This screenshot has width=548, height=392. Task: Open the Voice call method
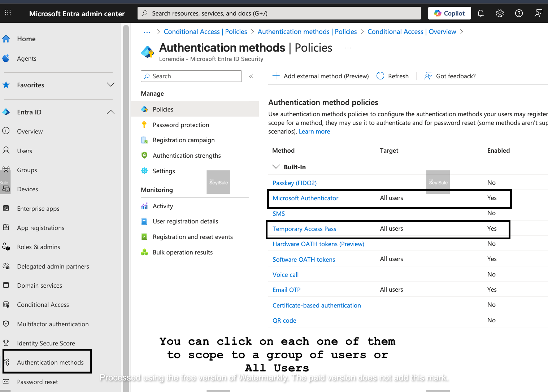point(286,275)
